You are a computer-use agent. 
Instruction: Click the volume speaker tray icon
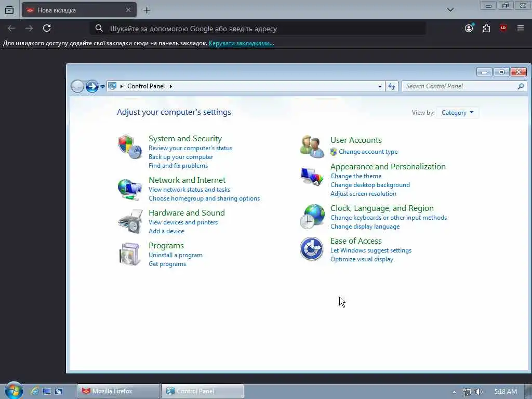479,392
